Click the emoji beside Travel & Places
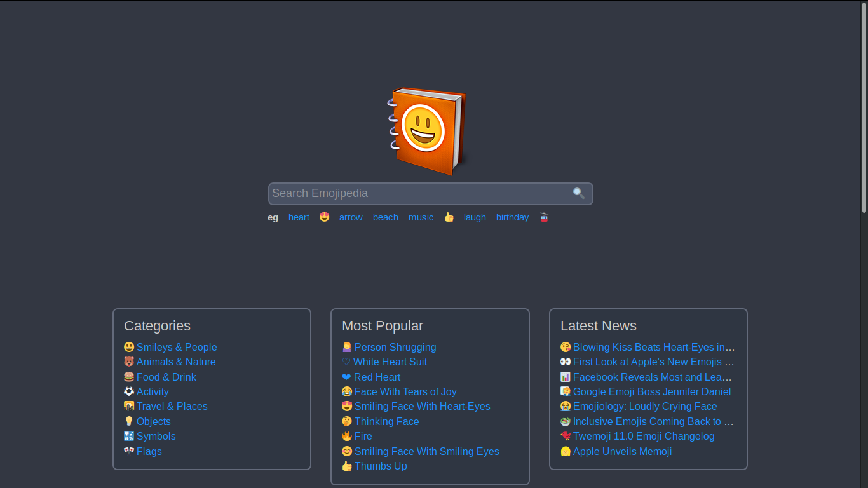This screenshot has height=488, width=868. tap(129, 406)
